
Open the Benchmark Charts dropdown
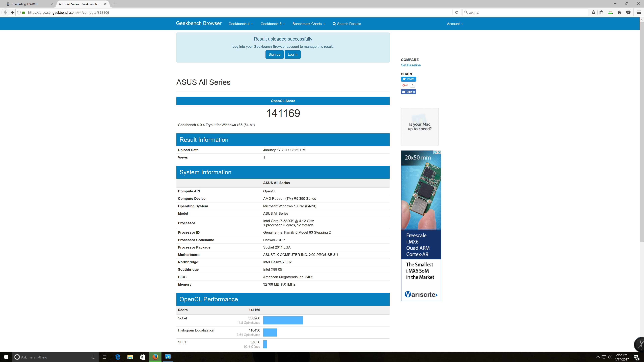click(x=309, y=24)
